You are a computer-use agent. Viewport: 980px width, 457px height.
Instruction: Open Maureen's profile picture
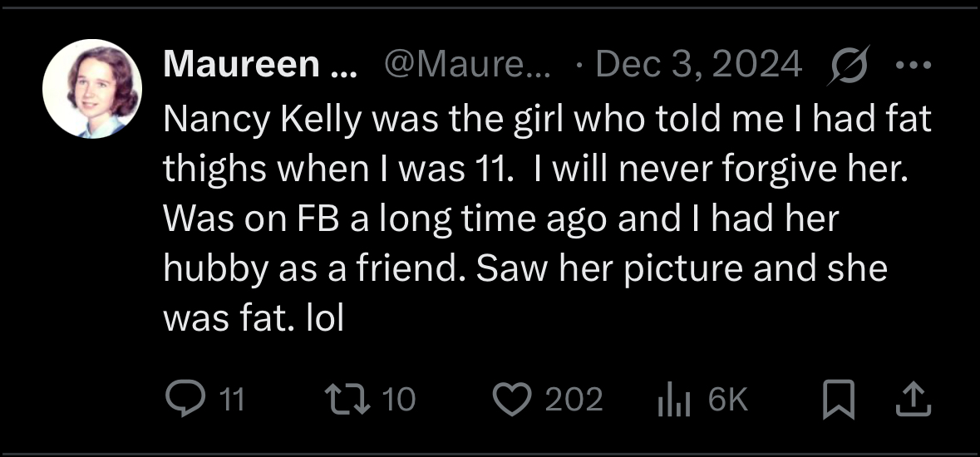click(92, 88)
